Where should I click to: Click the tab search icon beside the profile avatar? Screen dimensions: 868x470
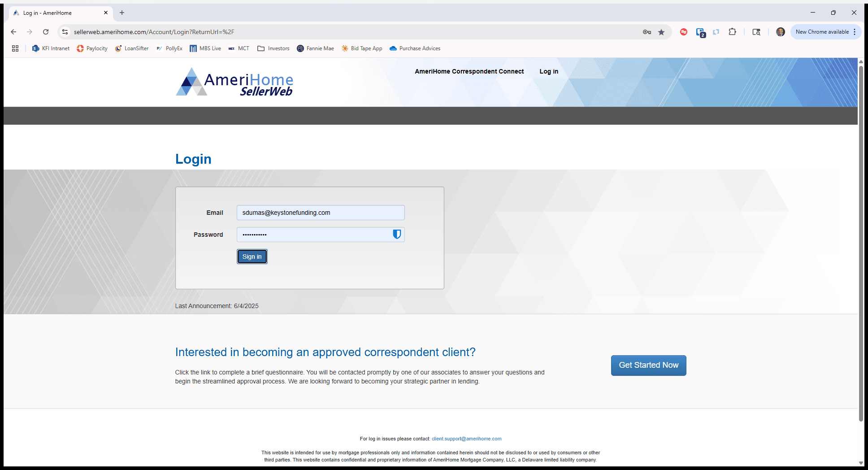point(756,32)
